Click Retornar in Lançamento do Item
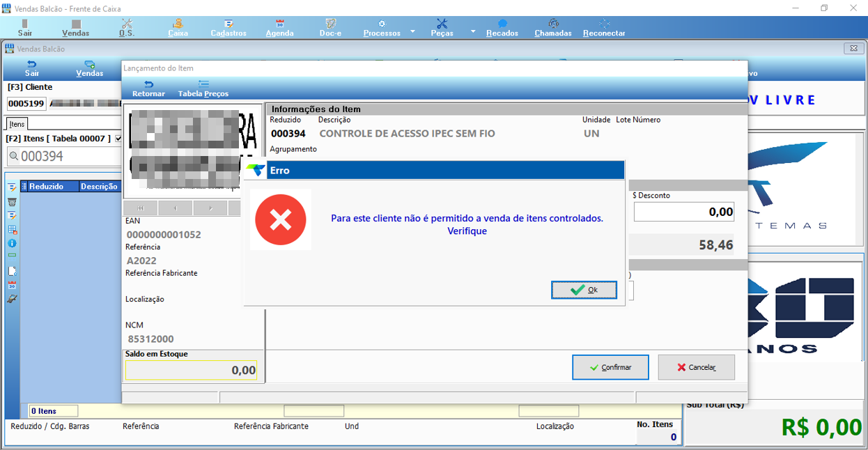Viewport: 868px width, 450px height. coord(148,88)
